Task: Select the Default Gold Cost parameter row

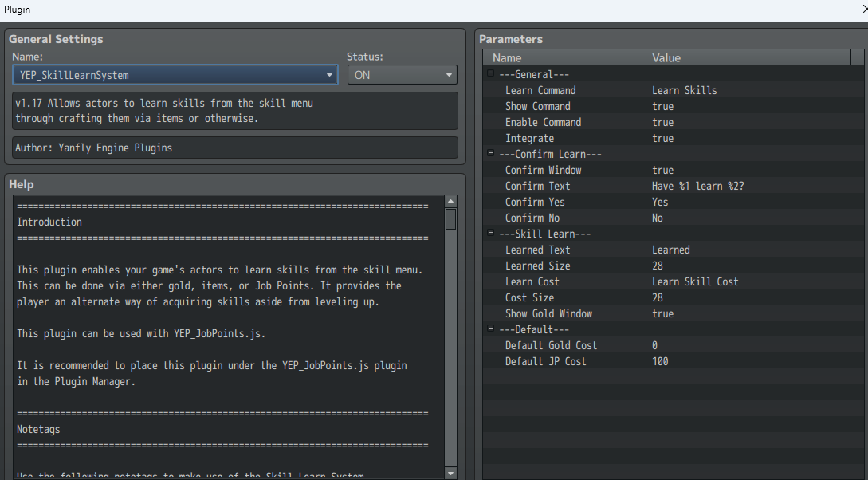Action: coord(674,345)
